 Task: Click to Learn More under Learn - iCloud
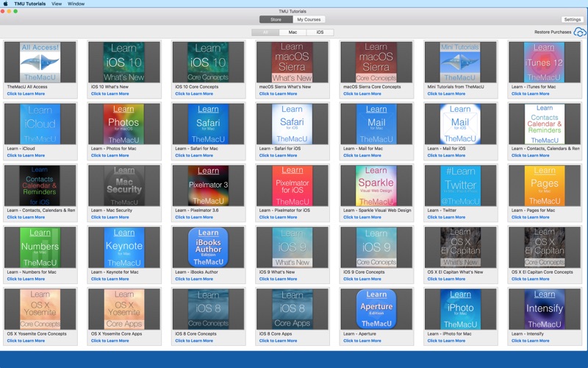[x=26, y=155]
